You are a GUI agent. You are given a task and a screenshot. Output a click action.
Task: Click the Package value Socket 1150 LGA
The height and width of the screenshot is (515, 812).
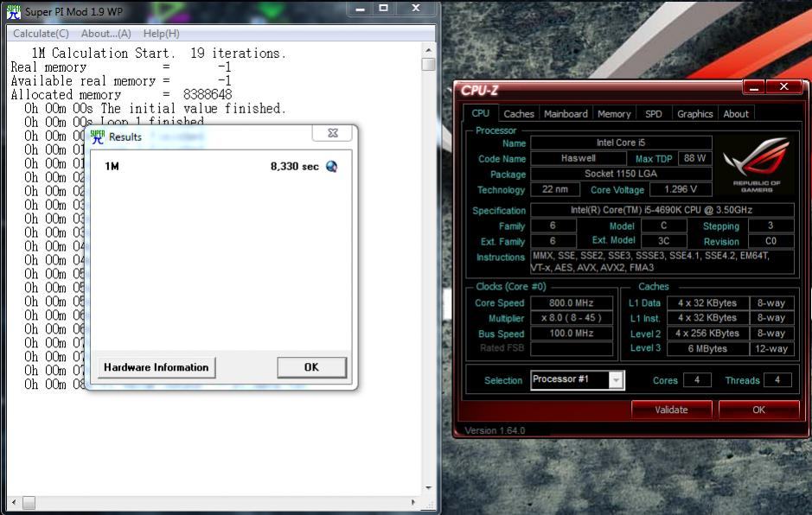click(621, 174)
